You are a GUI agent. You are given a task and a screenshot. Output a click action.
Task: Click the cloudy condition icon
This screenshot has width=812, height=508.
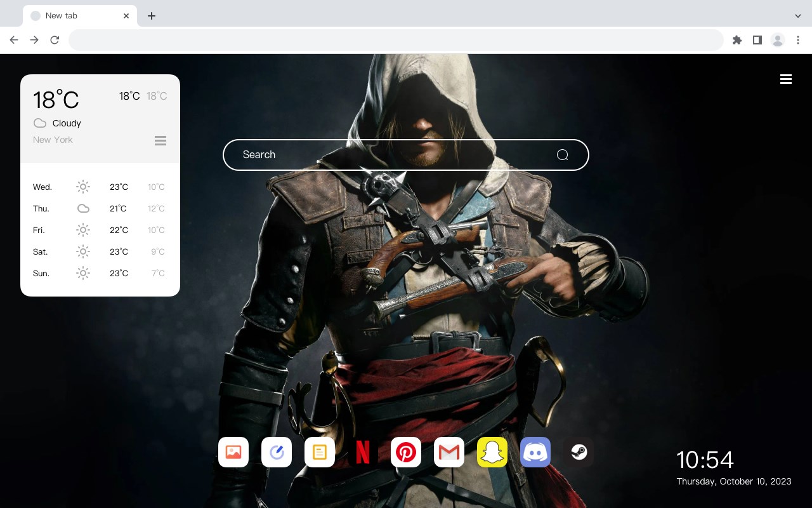pyautogui.click(x=40, y=123)
